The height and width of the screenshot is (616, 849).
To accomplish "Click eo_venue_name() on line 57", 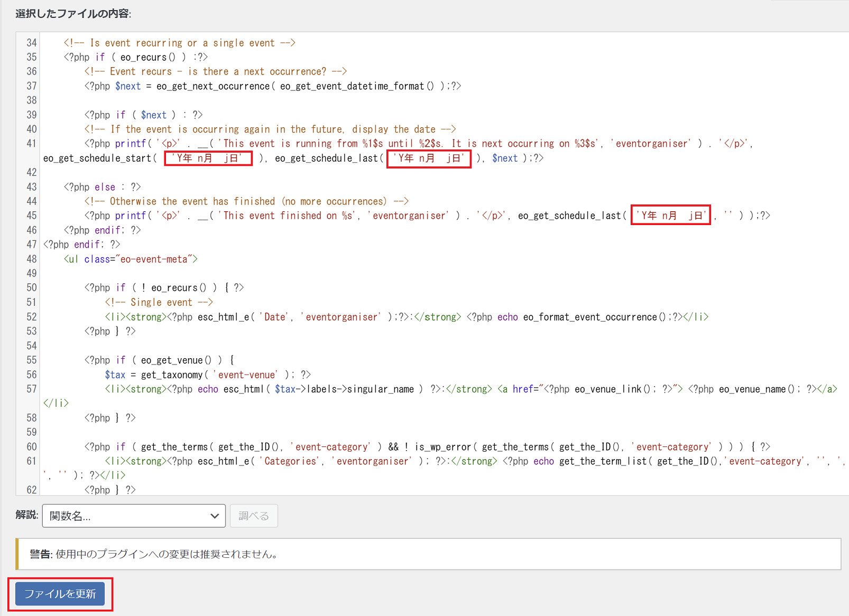I will pos(756,389).
